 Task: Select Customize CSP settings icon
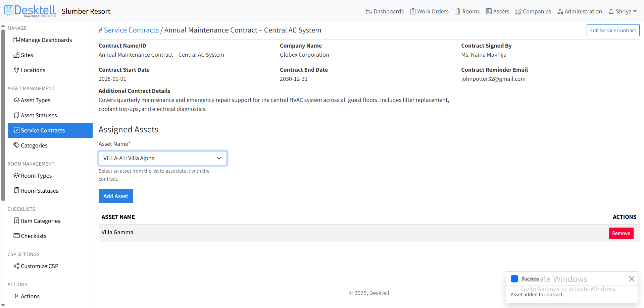pyautogui.click(x=16, y=266)
